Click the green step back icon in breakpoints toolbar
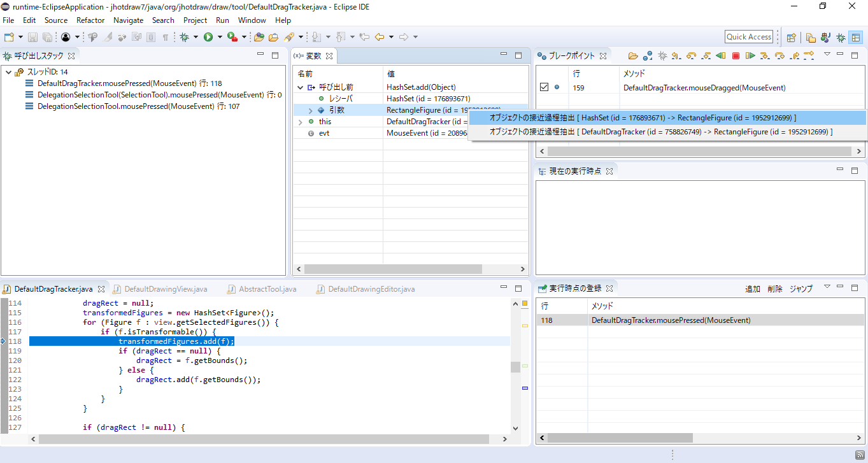This screenshot has width=868, height=463. coord(721,56)
